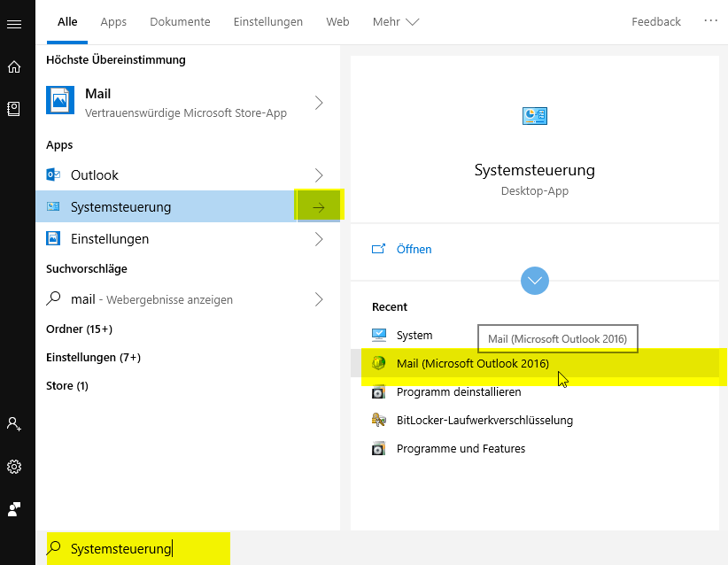Expand the Outlook result arrow
Viewport: 728px width, 565px height.
click(x=319, y=175)
